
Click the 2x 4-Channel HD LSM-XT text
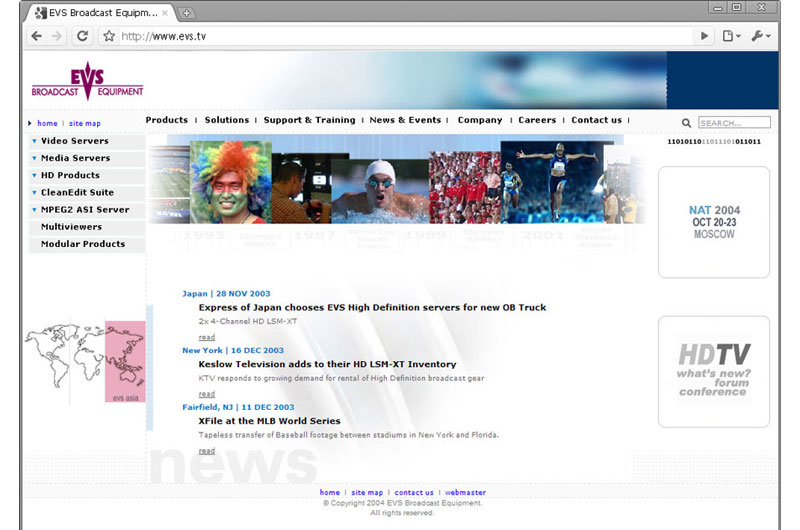247,321
